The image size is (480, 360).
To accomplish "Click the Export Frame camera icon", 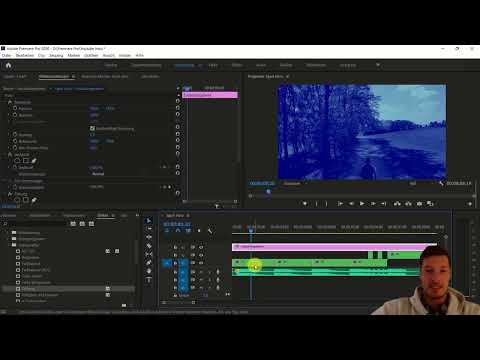I will [419, 203].
